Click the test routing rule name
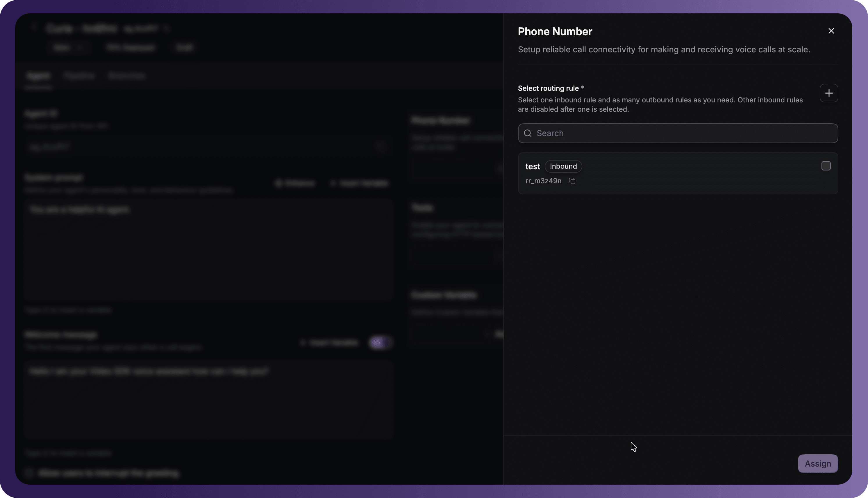Image resolution: width=868 pixels, height=498 pixels. coord(533,167)
